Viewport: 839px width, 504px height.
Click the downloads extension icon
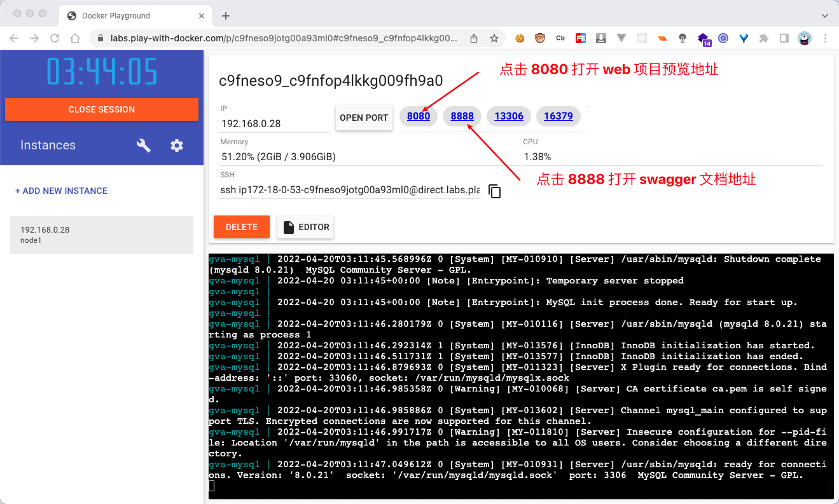point(601,38)
